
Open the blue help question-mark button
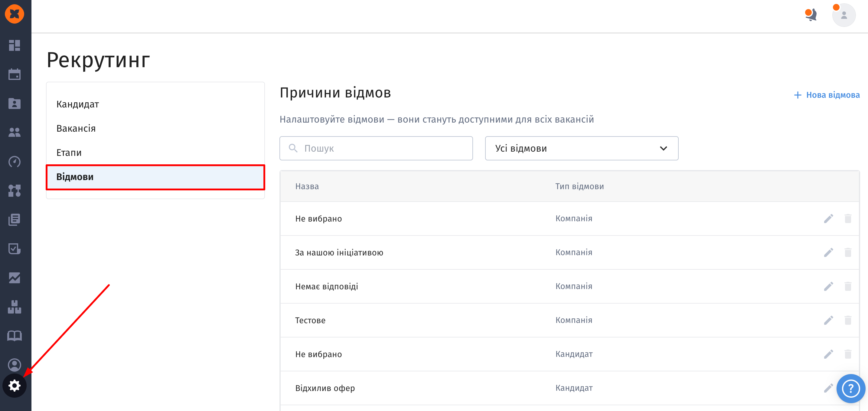(850, 388)
